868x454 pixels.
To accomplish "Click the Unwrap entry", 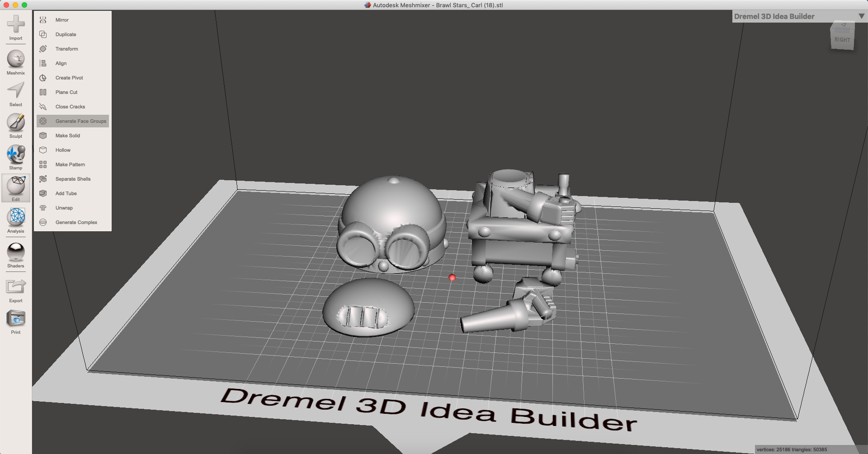I will coord(73,208).
